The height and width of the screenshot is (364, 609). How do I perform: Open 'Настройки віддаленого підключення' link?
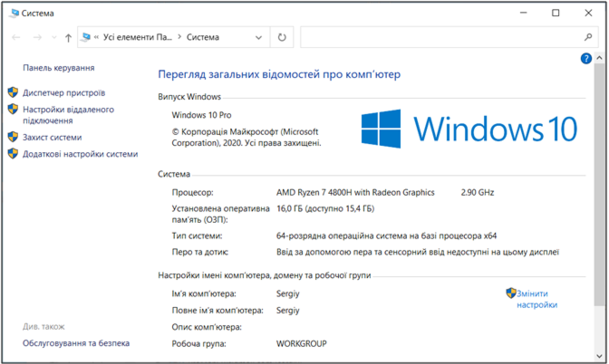point(68,115)
